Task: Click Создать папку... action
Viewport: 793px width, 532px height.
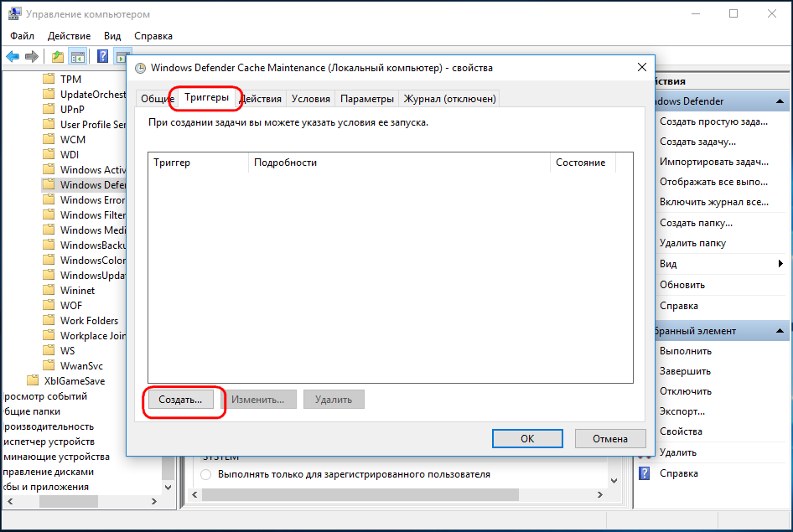Action: tap(696, 223)
